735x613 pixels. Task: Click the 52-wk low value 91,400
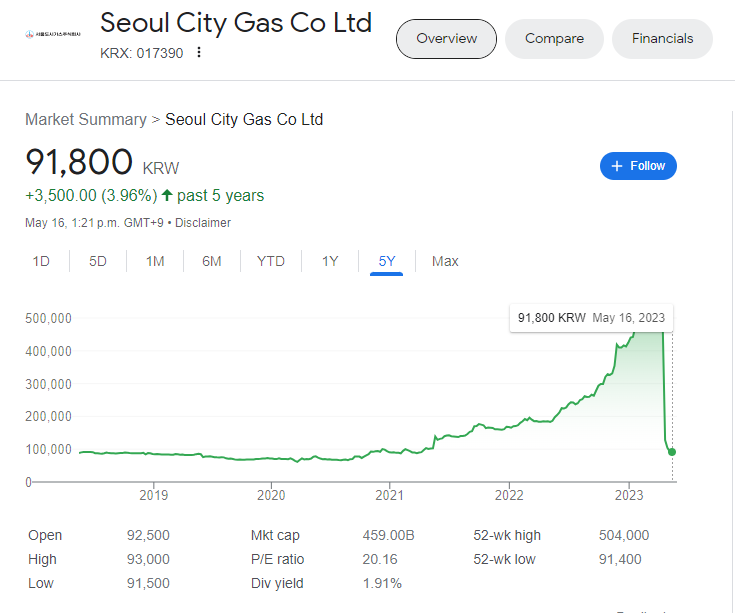[620, 559]
